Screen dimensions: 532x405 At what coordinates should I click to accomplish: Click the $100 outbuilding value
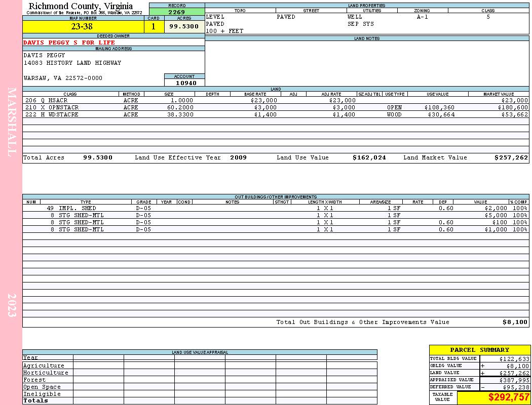click(500, 222)
